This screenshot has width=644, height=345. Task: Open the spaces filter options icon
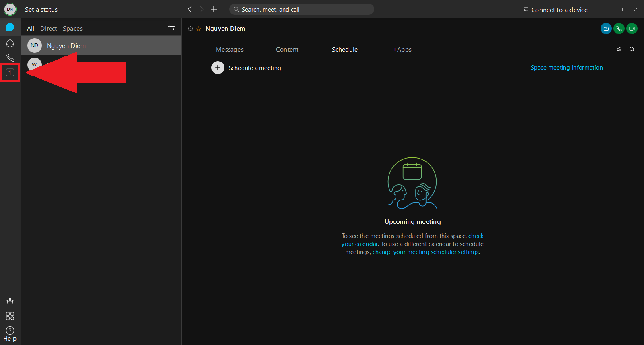coord(172,28)
